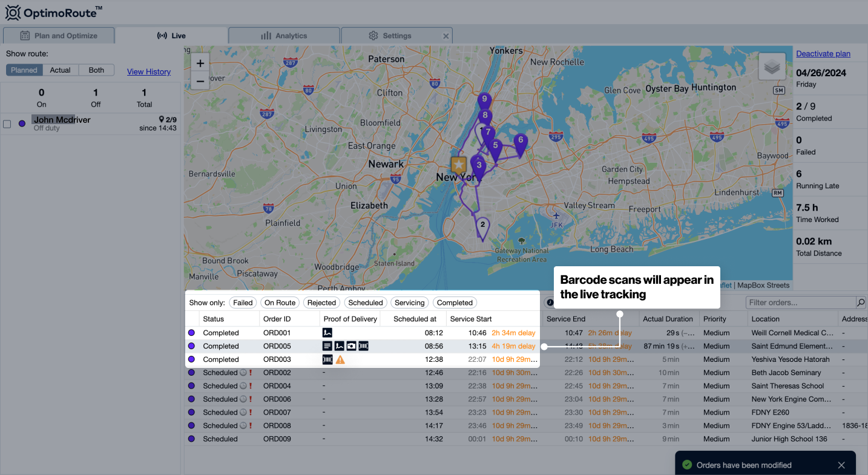Click the signature proof icon for ORD001
This screenshot has height=475, width=868.
coord(327,332)
